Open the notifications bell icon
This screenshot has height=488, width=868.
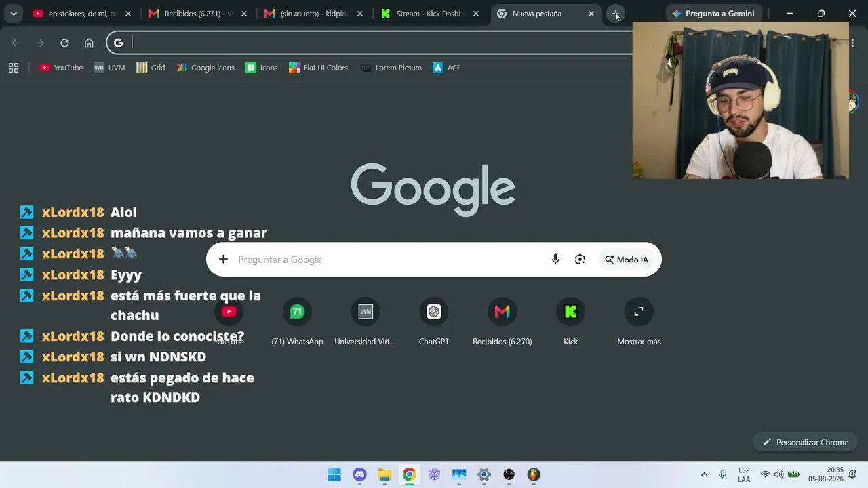(853, 474)
